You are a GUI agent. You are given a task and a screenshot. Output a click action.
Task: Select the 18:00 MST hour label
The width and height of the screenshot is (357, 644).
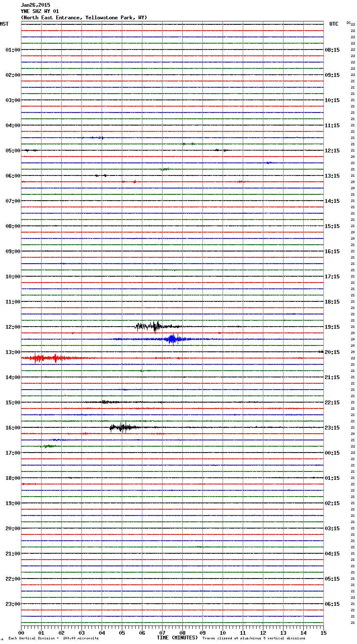point(13,478)
